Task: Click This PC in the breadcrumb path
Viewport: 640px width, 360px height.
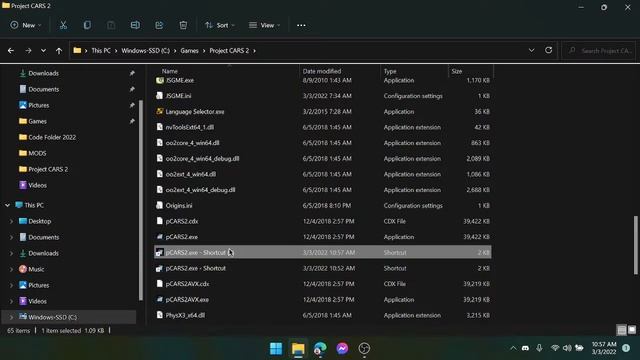Action: pyautogui.click(x=101, y=51)
